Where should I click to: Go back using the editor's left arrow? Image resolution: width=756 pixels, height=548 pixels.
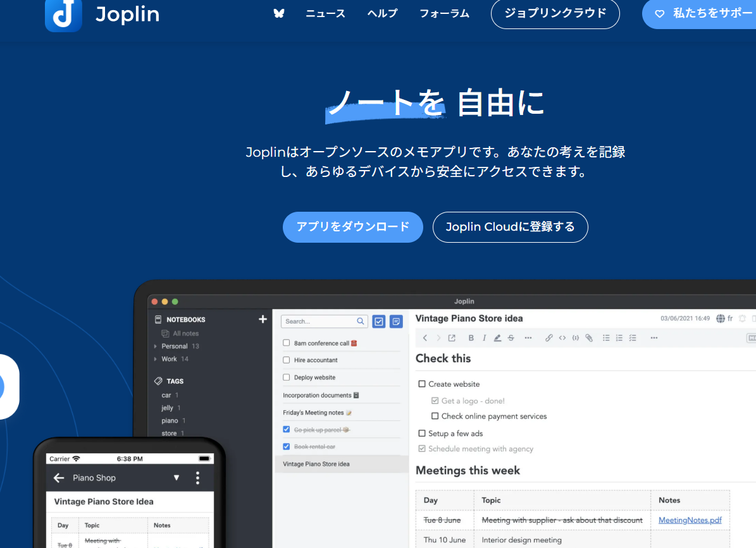click(424, 338)
